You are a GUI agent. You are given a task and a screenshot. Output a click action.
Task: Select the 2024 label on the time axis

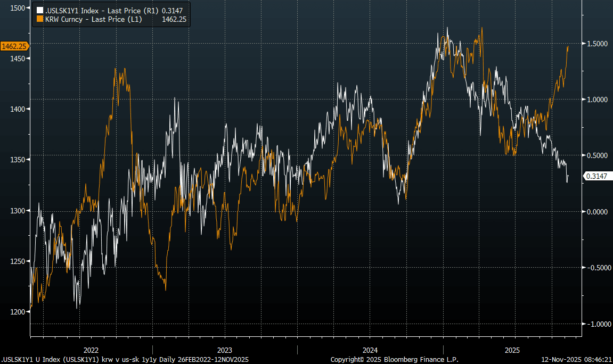370,350
